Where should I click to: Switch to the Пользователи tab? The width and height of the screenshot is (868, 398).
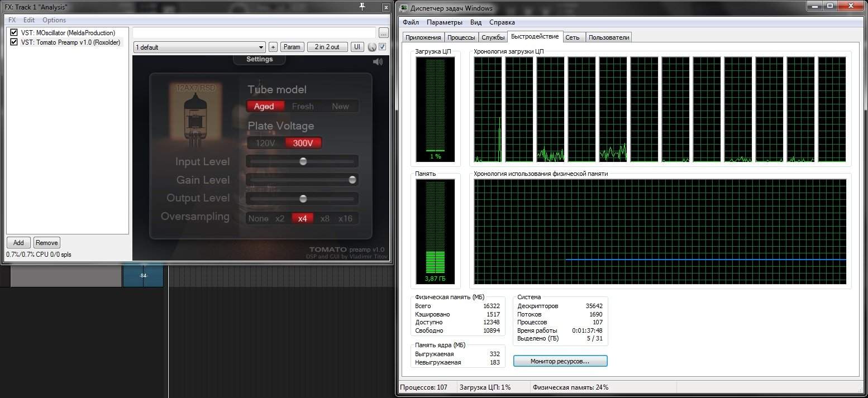[x=609, y=37]
